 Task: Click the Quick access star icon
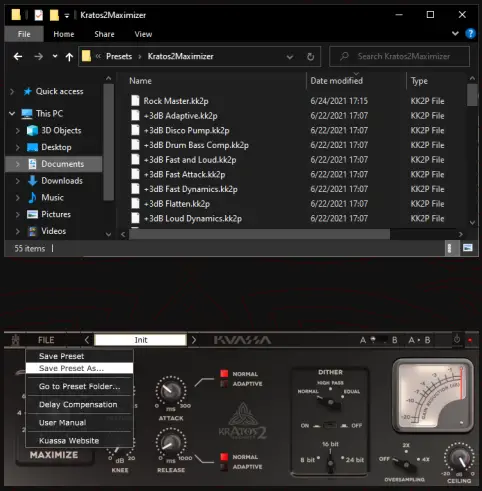(28, 91)
